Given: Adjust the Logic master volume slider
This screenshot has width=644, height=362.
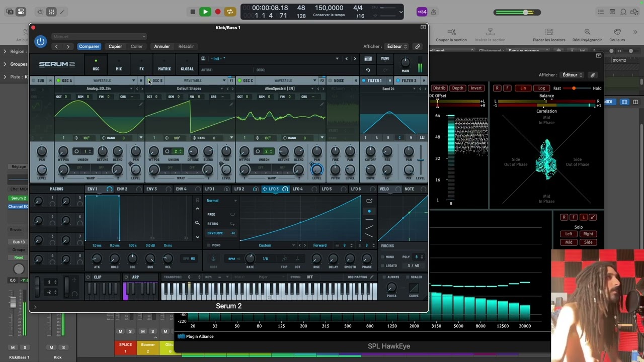Looking at the screenshot, I should pos(517,12).
